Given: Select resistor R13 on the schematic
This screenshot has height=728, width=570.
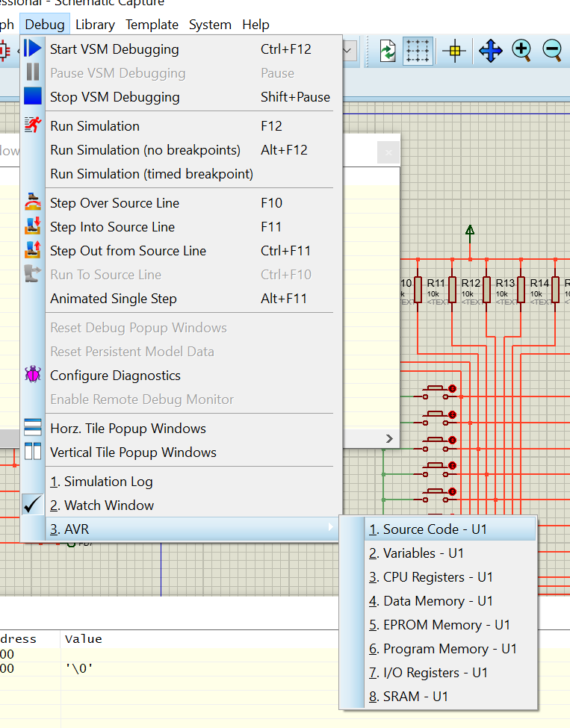Looking at the screenshot, I should click(x=521, y=290).
